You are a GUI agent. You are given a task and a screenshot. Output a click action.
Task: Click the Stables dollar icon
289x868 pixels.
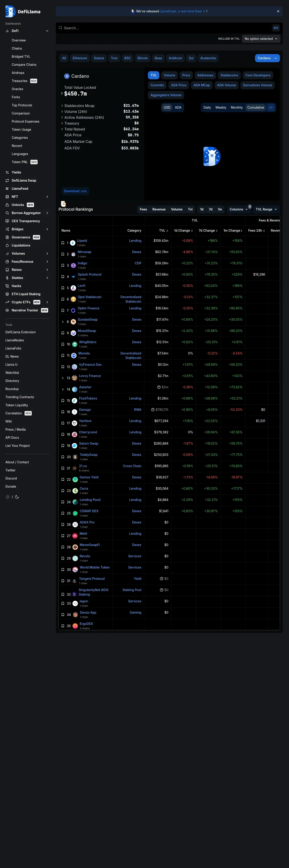7,278
